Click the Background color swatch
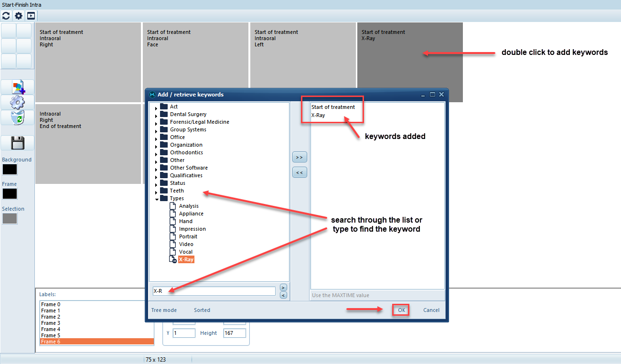The image size is (621, 364). 10,170
